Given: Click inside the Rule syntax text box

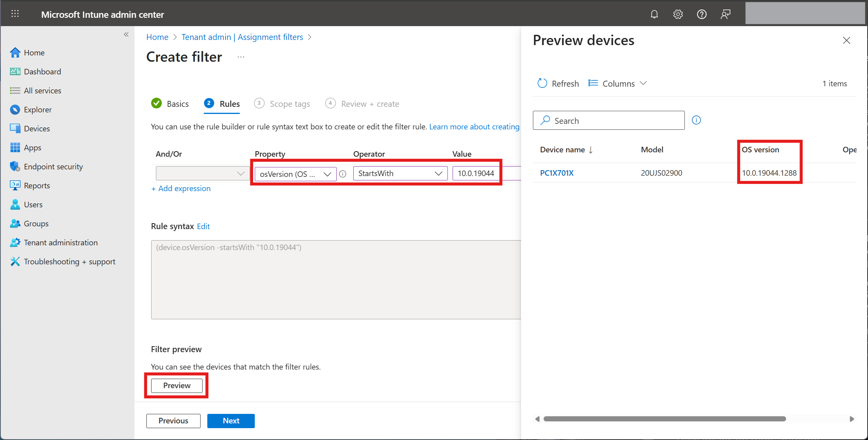Looking at the screenshot, I should pos(336,279).
